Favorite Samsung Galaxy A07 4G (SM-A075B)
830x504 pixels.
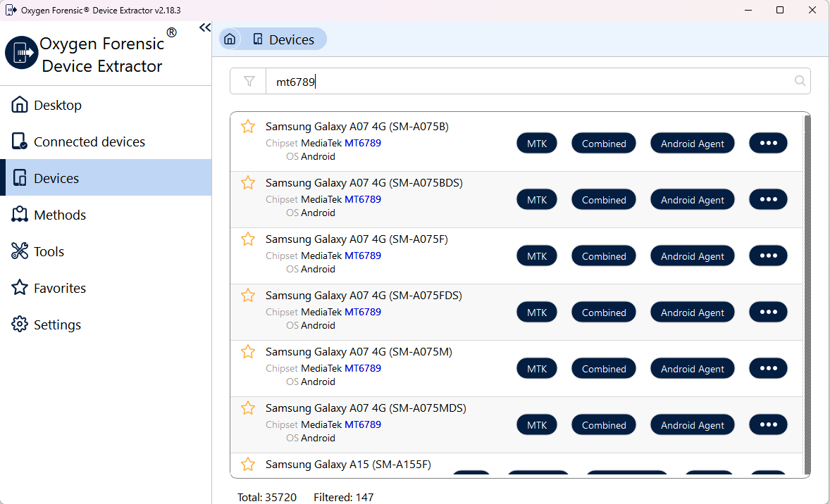tap(248, 127)
